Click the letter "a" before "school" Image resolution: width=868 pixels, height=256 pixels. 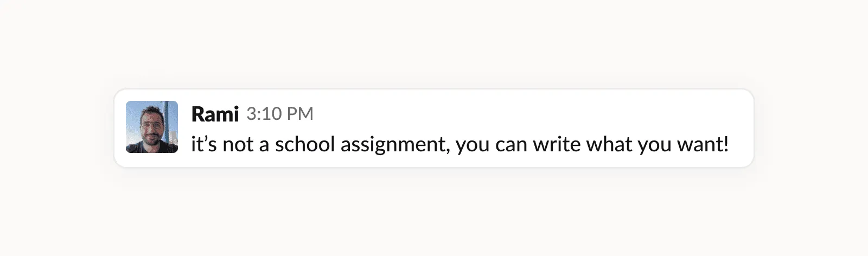tap(264, 145)
